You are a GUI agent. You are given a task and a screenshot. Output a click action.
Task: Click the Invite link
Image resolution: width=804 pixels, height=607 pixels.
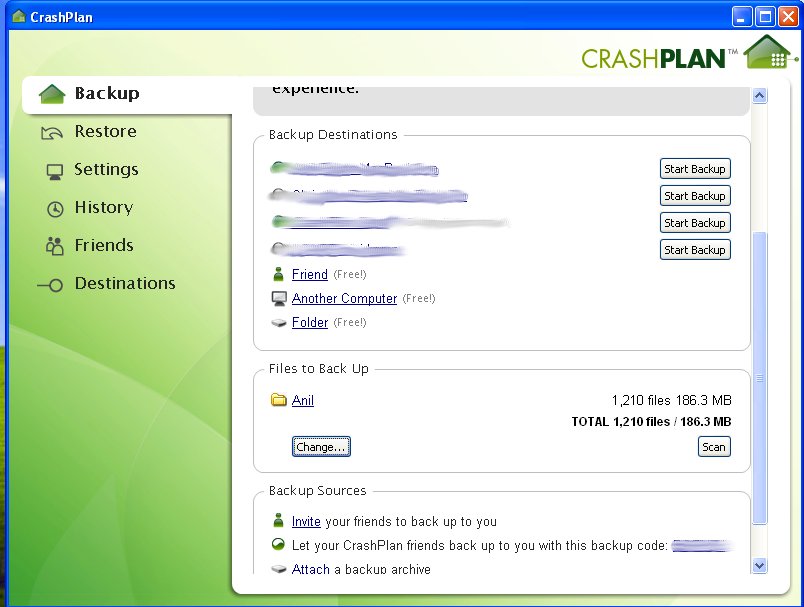click(306, 521)
